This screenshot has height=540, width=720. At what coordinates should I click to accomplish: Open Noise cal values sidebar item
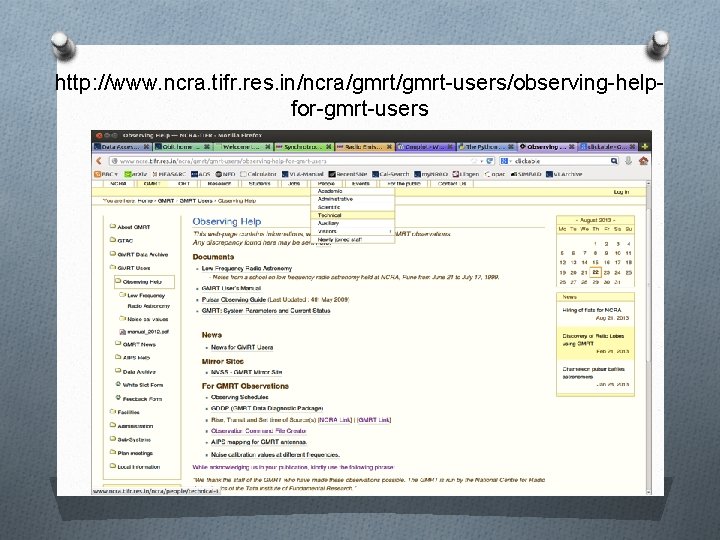click(144, 319)
